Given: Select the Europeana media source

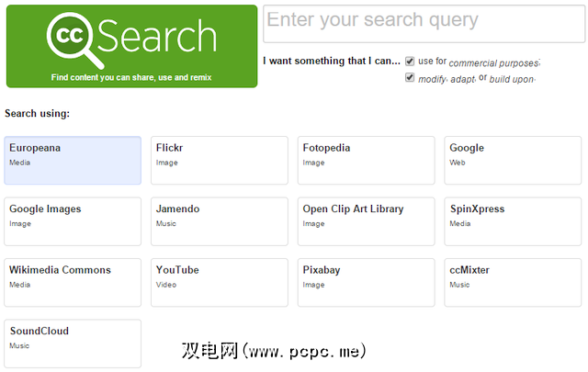Looking at the screenshot, I should pos(73,161).
